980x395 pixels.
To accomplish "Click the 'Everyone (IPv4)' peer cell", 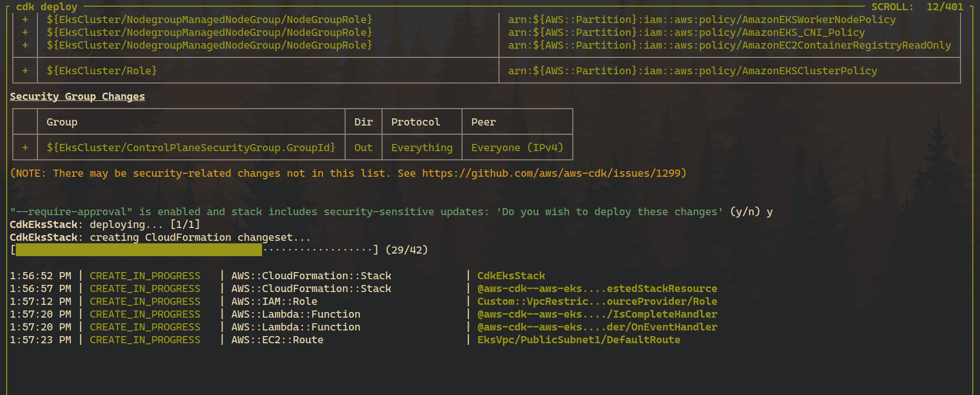I will click(517, 148).
